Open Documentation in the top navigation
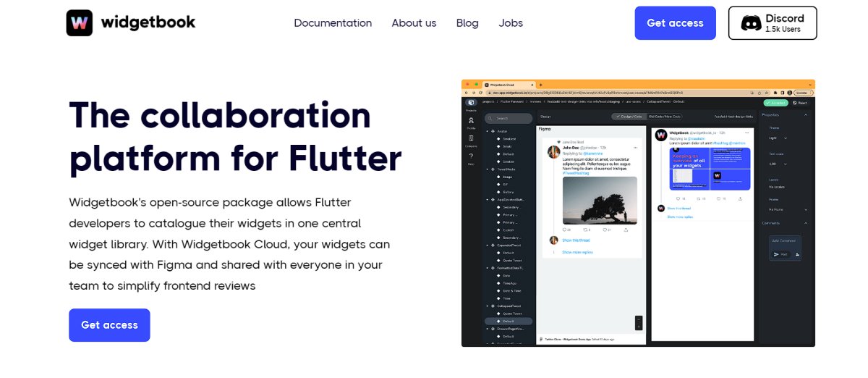The height and width of the screenshot is (378, 868). 333,23
